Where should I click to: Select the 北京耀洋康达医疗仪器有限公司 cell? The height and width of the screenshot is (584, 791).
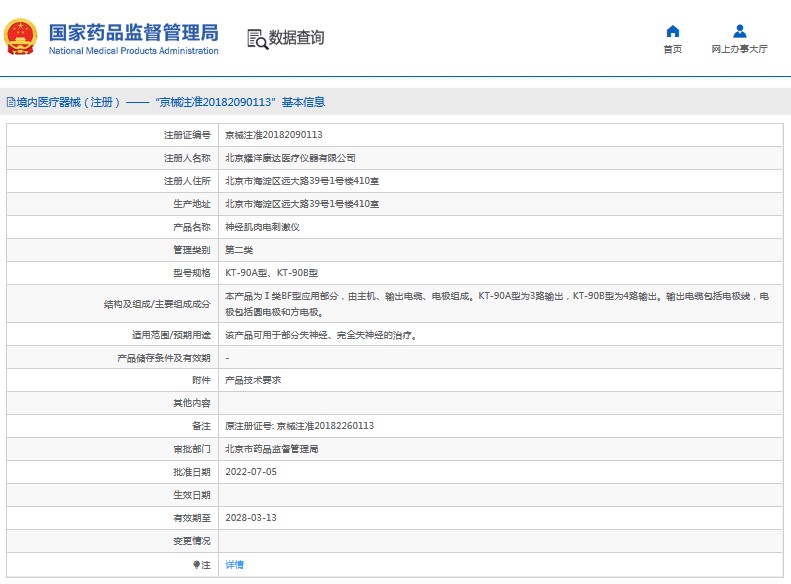click(x=290, y=158)
